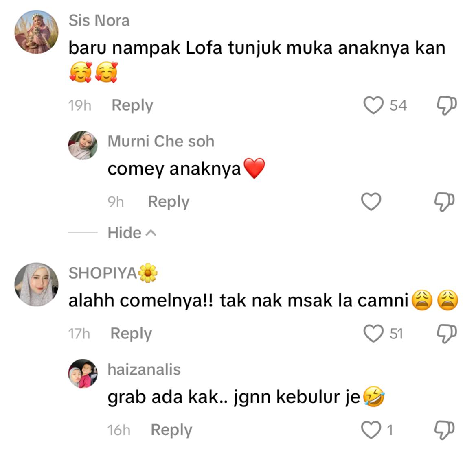
Task: Like haizanalis's reply
Action: tap(371, 430)
